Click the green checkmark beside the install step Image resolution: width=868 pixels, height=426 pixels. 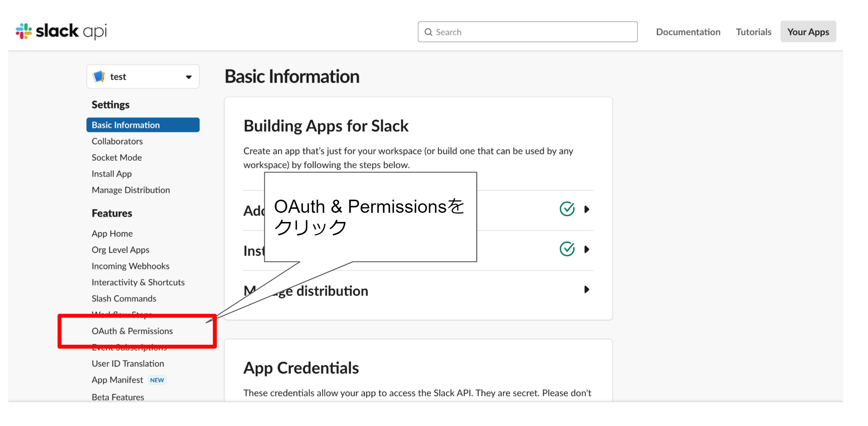click(566, 249)
